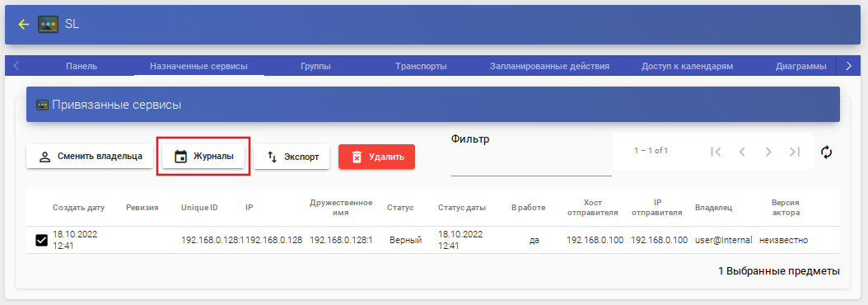
Task: Click the неизвестно actor version cell
Action: (784, 240)
